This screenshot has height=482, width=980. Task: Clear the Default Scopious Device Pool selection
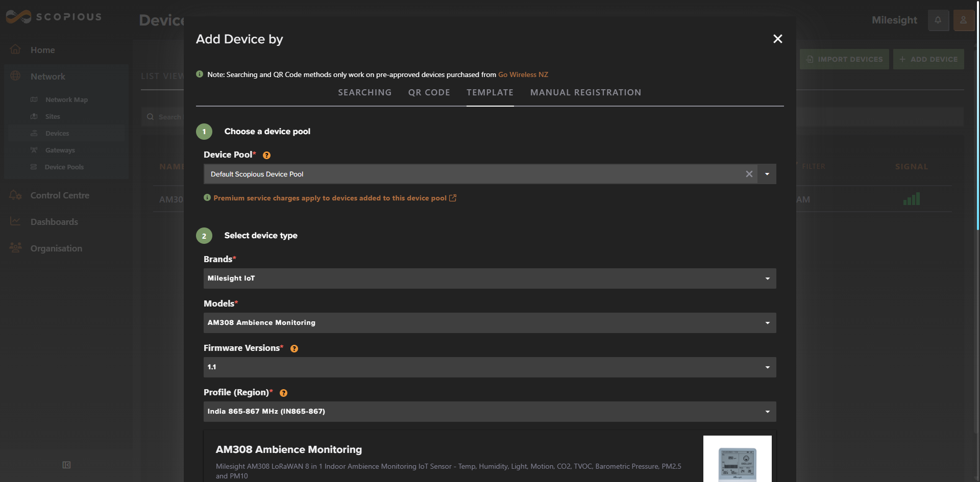(x=749, y=174)
